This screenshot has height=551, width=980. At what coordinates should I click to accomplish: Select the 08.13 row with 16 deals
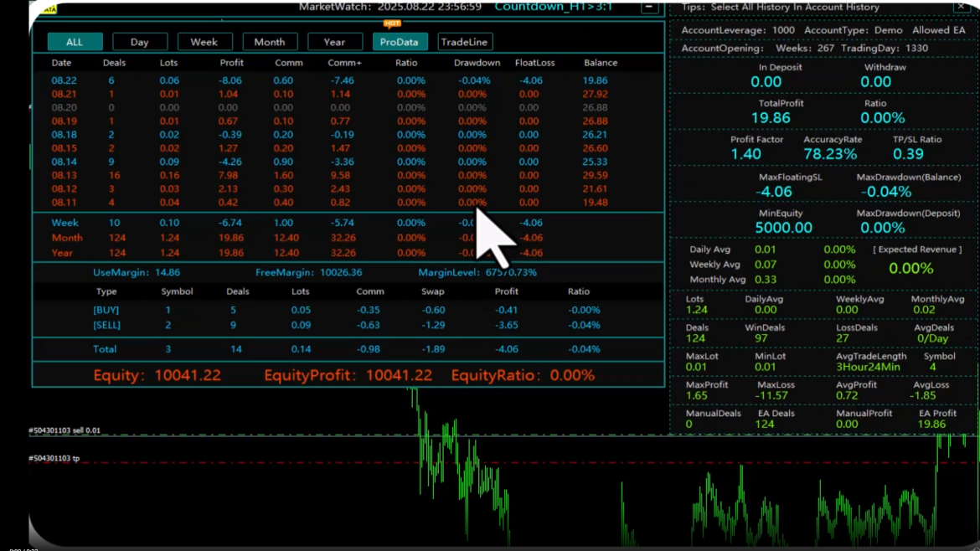[64, 175]
